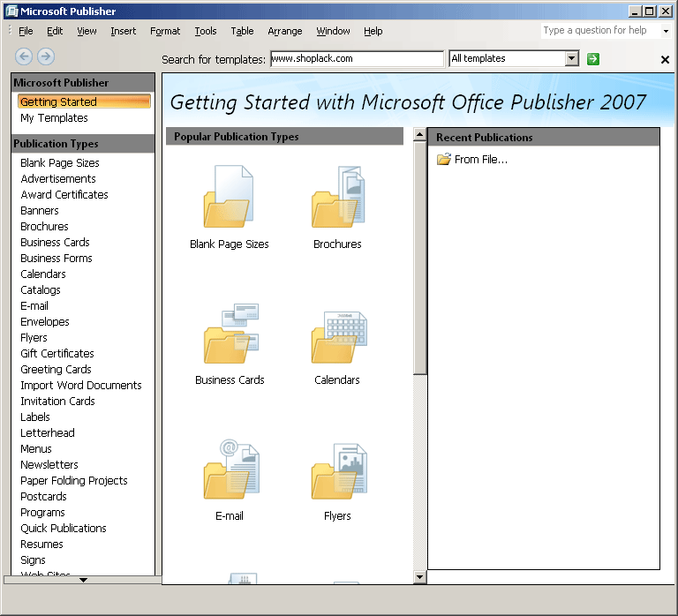Screen dimensions: 678x616
Task: Select Signs in the sidebar list
Action: (33, 560)
